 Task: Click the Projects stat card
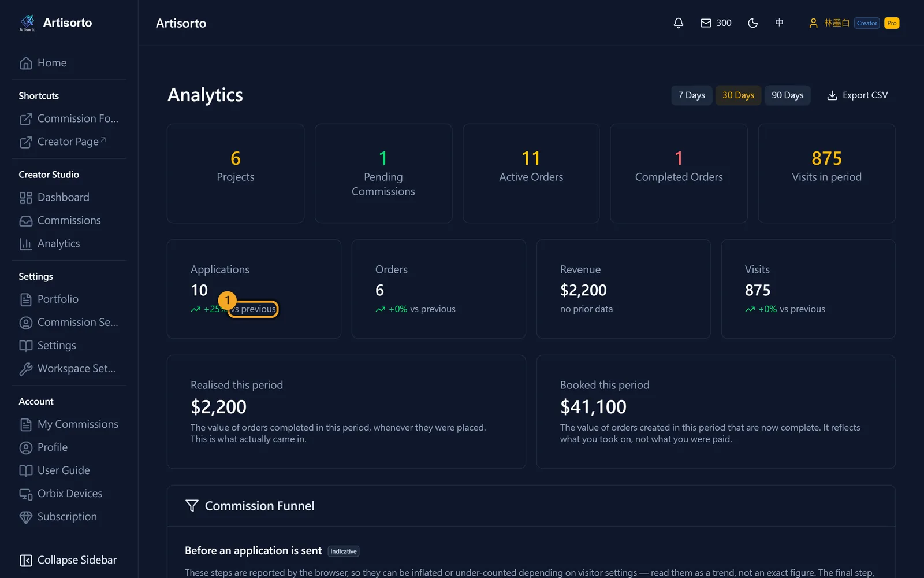point(236,173)
